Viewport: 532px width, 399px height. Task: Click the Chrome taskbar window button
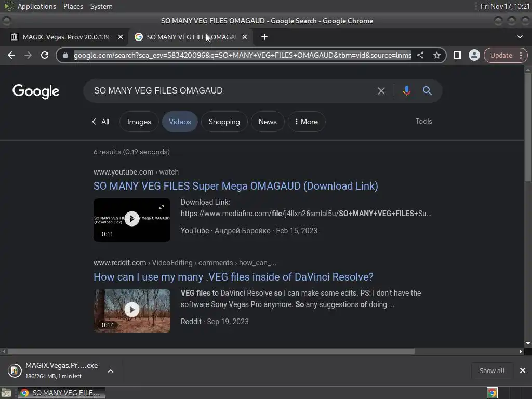click(x=61, y=393)
